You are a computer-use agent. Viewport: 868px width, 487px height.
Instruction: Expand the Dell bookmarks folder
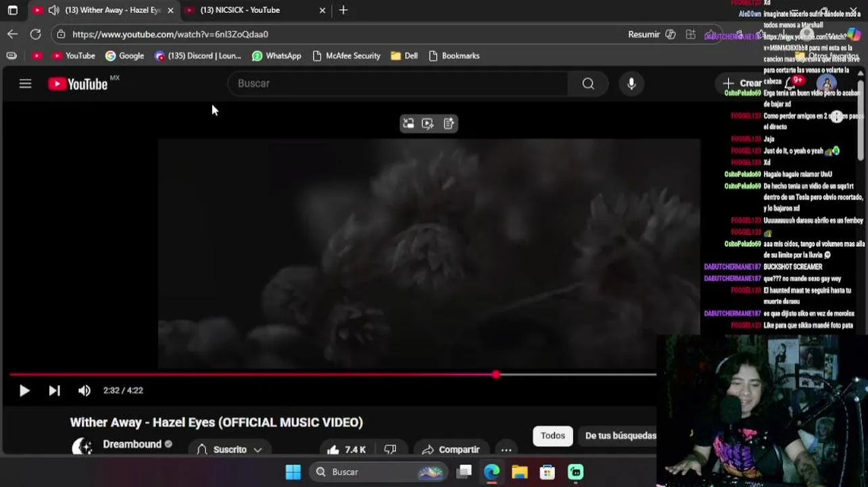pyautogui.click(x=404, y=55)
